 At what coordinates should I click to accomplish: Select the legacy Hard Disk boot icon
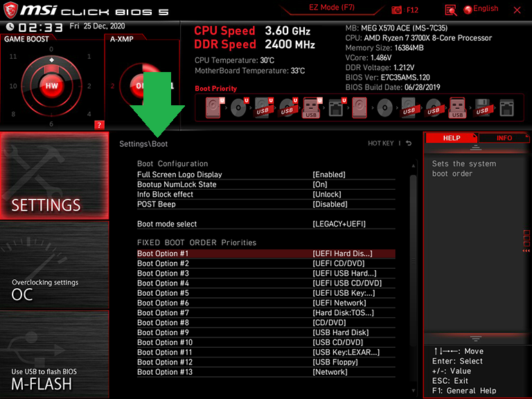click(x=360, y=107)
